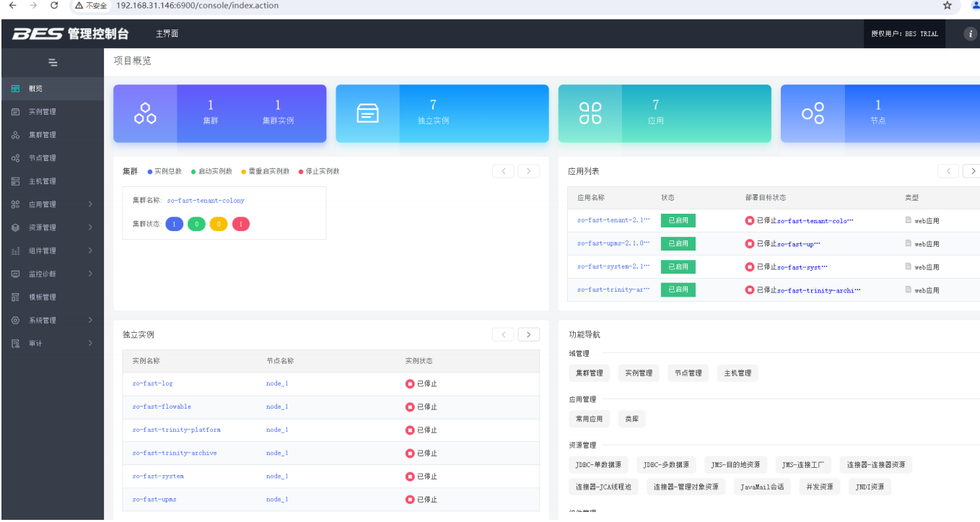Click the 集群管理 sidebar icon
Viewport: 980px width, 522px height.
(16, 135)
